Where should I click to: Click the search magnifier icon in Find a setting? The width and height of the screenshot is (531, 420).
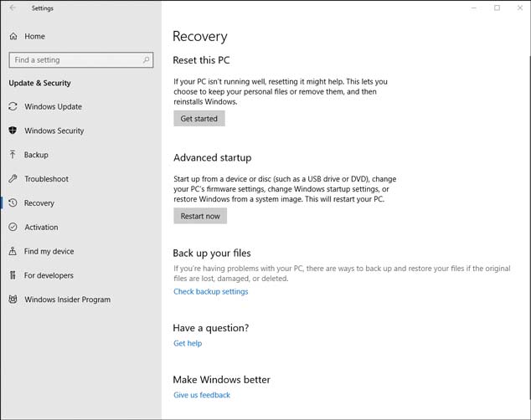146,60
